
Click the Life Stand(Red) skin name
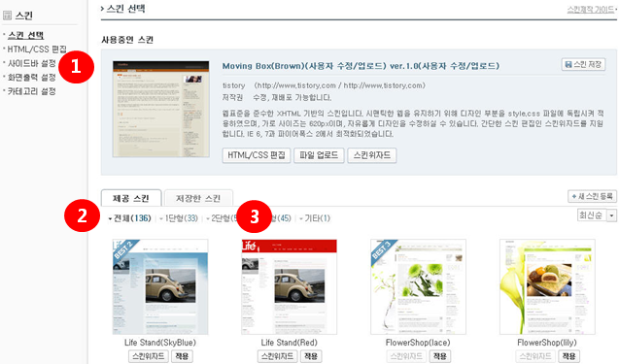coord(289,343)
